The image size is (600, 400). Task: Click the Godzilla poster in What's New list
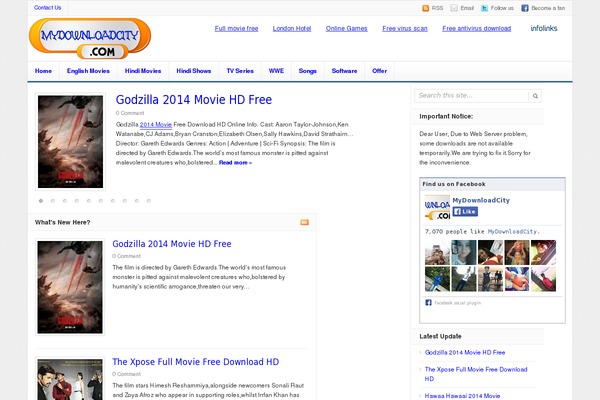coord(70,287)
